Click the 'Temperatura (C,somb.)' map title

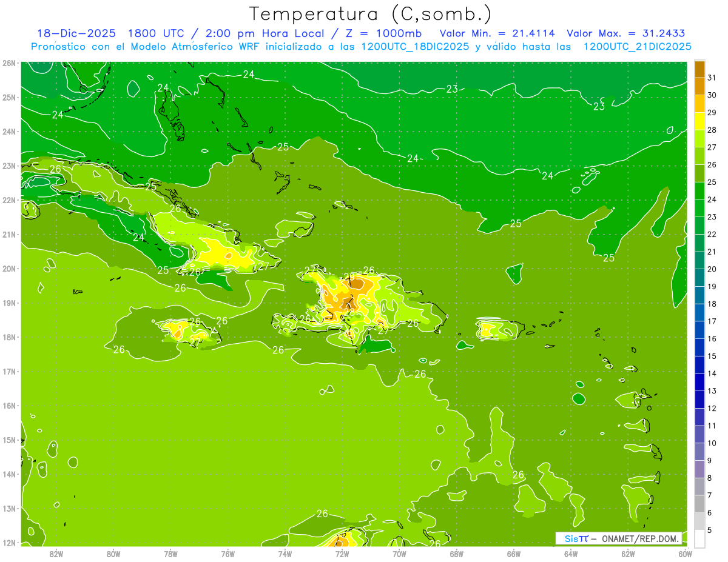pos(371,14)
